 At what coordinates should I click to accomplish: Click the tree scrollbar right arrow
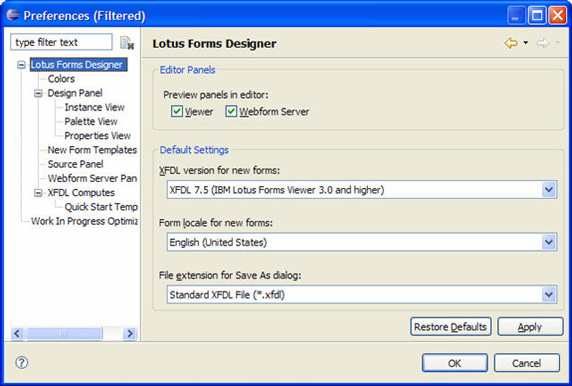tap(130, 333)
